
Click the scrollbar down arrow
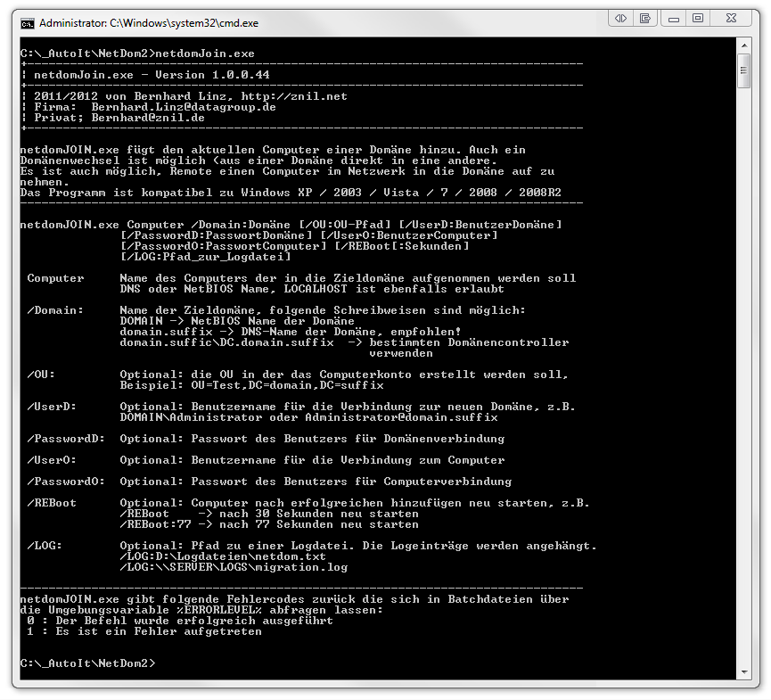tap(743, 670)
